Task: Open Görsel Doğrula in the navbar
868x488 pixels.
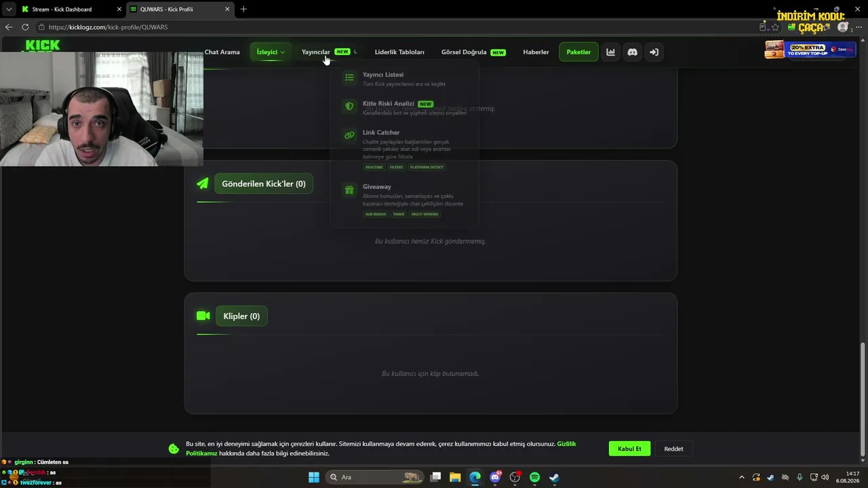Action: 473,52
